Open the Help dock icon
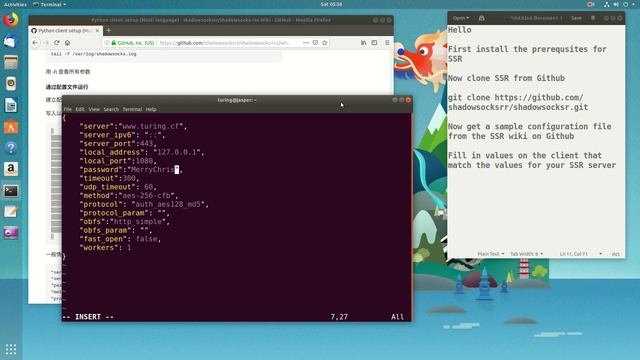This screenshot has height=360, width=640. (11, 148)
